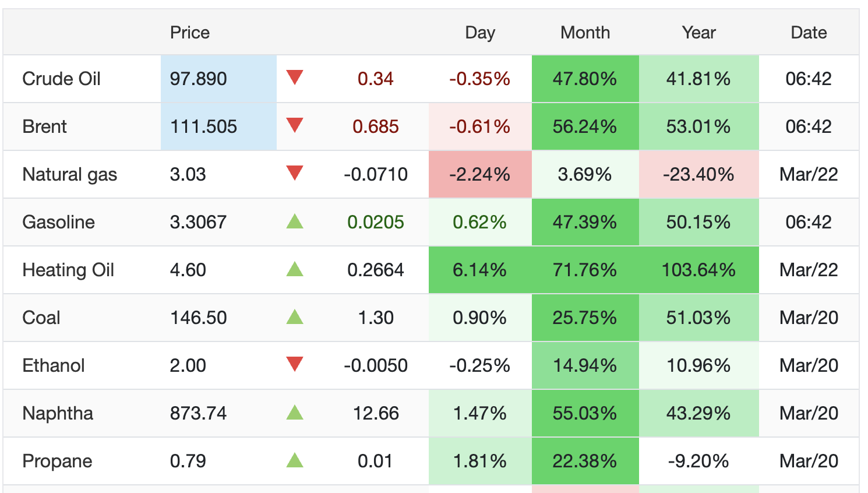Open the Heating Oil link
Image resolution: width=868 pixels, height=493 pixels.
(68, 270)
